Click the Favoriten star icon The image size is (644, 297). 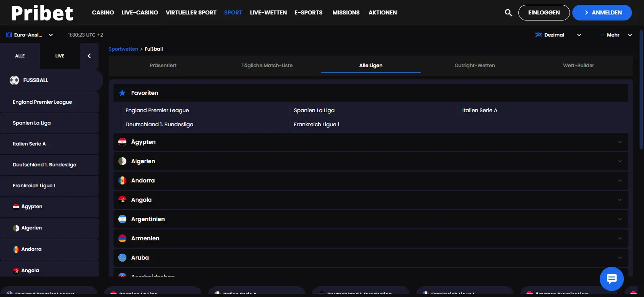point(122,93)
